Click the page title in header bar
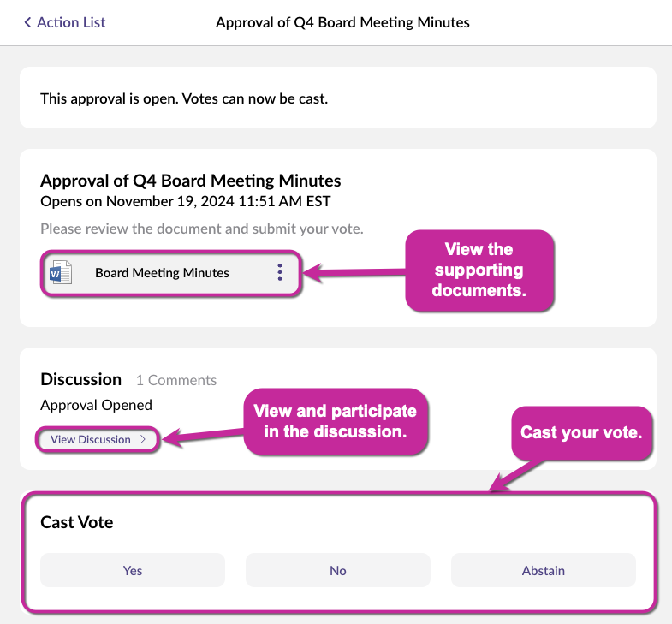This screenshot has width=672, height=624. [342, 22]
